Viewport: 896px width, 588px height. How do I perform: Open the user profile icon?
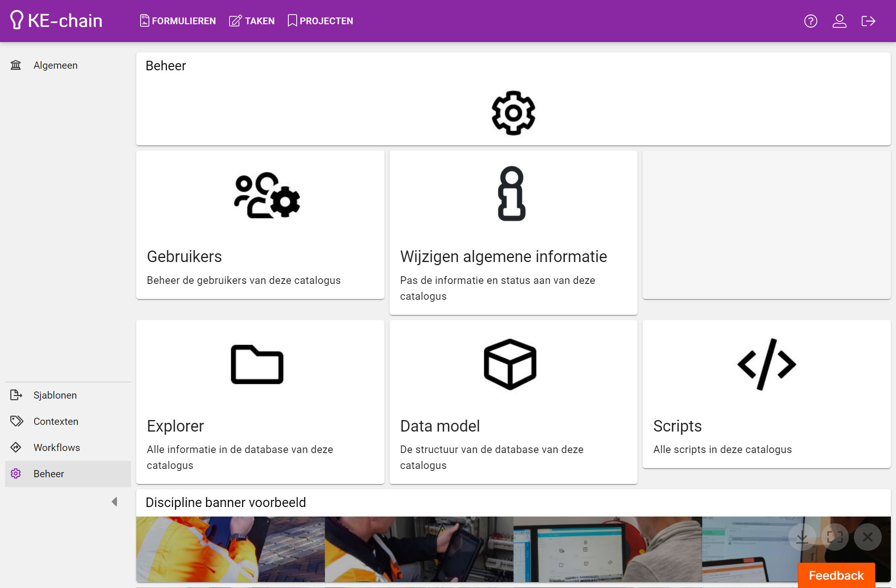click(x=840, y=21)
